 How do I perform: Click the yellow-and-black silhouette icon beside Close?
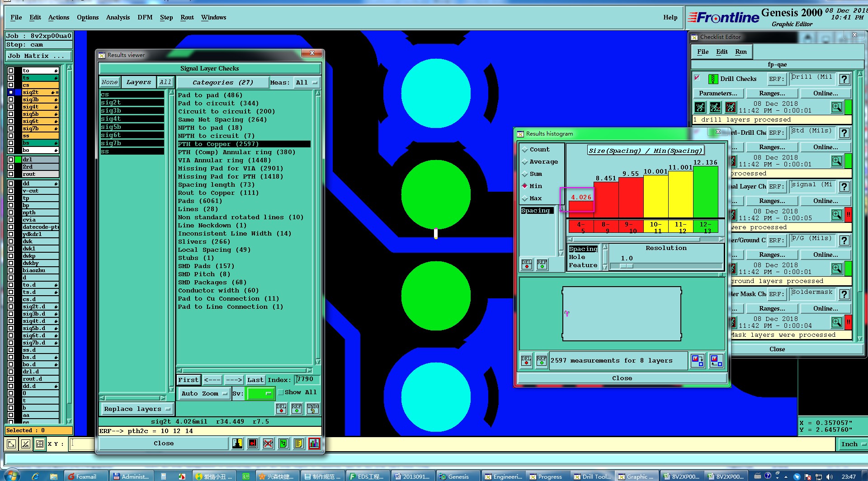(237, 443)
